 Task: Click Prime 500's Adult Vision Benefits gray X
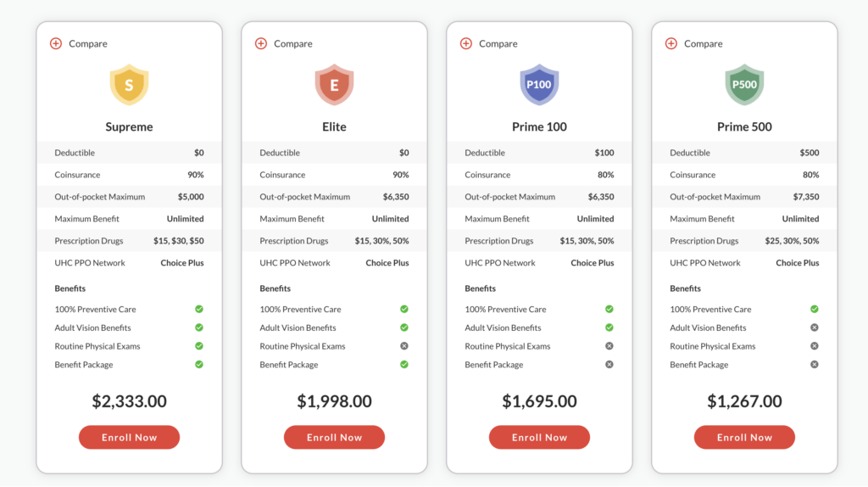click(815, 327)
